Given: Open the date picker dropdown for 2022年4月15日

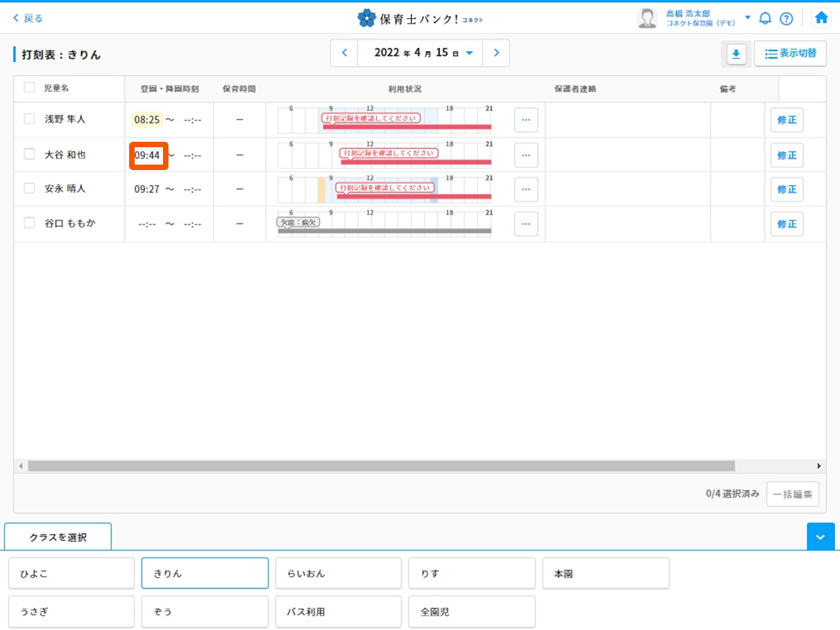Looking at the screenshot, I should click(x=469, y=54).
